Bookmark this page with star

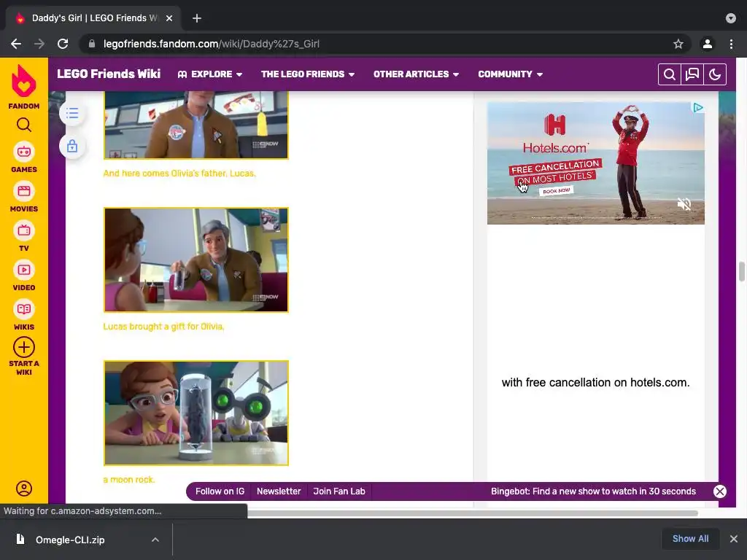tap(678, 44)
